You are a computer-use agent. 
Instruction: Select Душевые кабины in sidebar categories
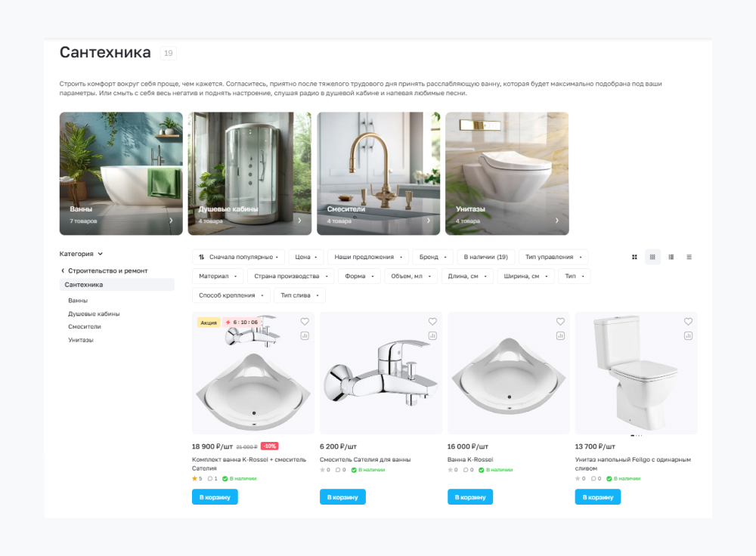94,314
